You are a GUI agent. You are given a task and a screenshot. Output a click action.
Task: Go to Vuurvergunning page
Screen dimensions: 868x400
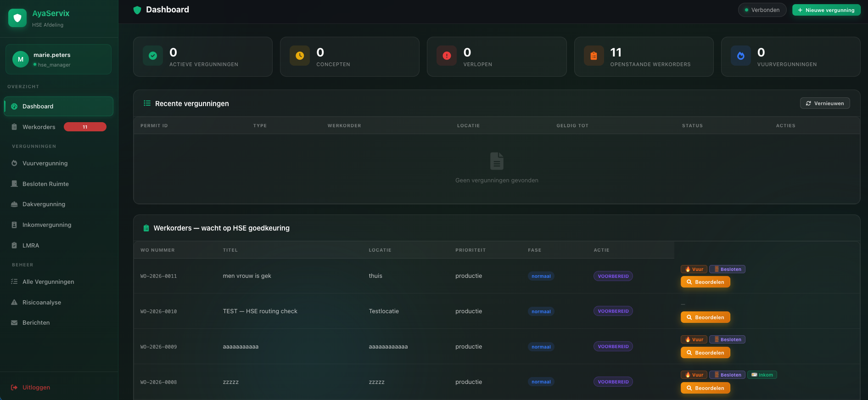point(58,163)
